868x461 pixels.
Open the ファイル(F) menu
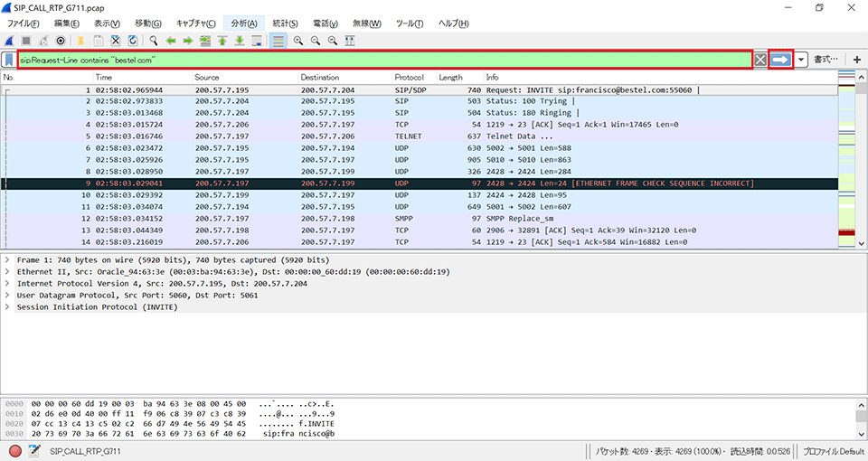24,24
